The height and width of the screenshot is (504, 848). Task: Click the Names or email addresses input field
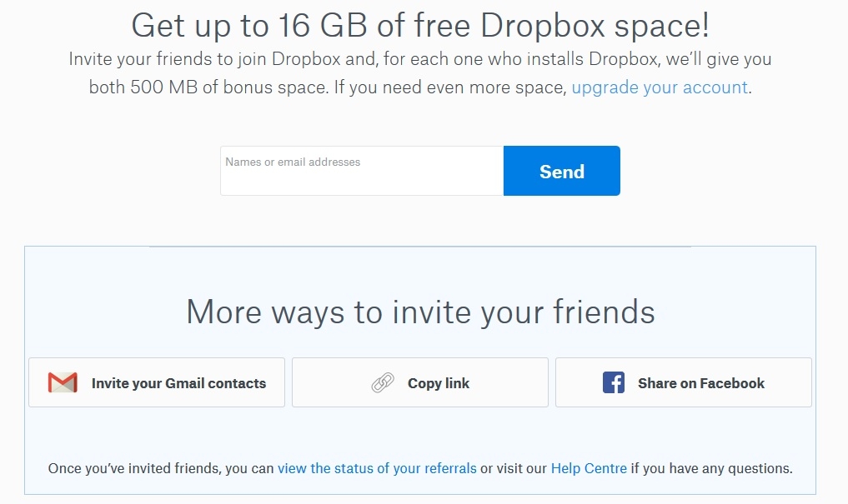pyautogui.click(x=361, y=170)
